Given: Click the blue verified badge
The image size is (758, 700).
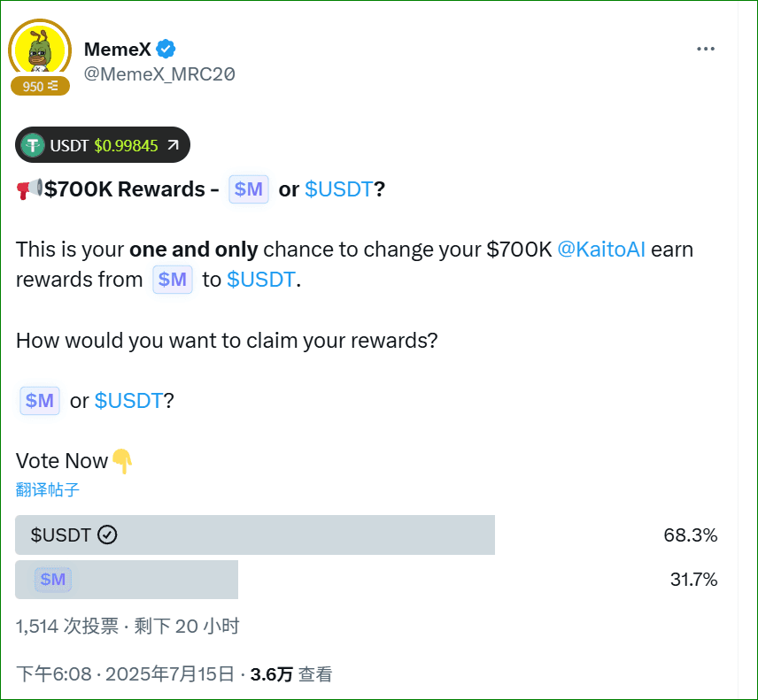Looking at the screenshot, I should (166, 49).
